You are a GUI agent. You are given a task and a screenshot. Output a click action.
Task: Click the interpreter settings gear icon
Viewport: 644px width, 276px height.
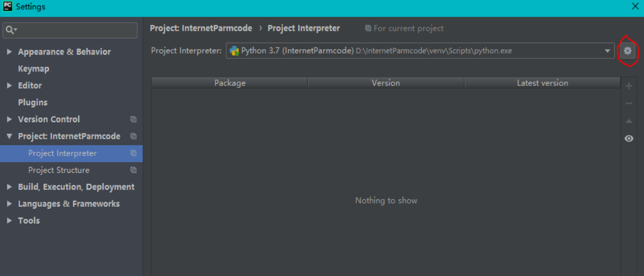(x=627, y=51)
